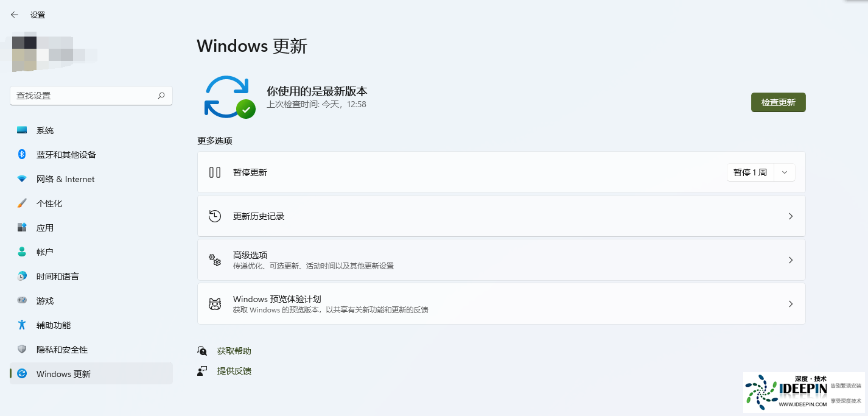Click the Bluetooth icon in sidebar
Viewport: 868px width, 416px height.
pos(22,155)
